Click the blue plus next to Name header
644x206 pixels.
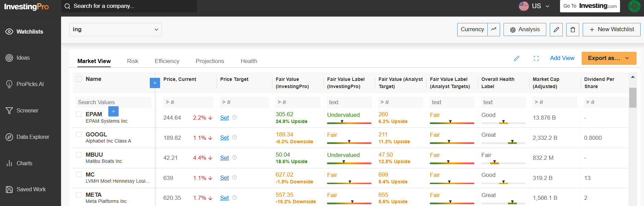click(x=155, y=83)
